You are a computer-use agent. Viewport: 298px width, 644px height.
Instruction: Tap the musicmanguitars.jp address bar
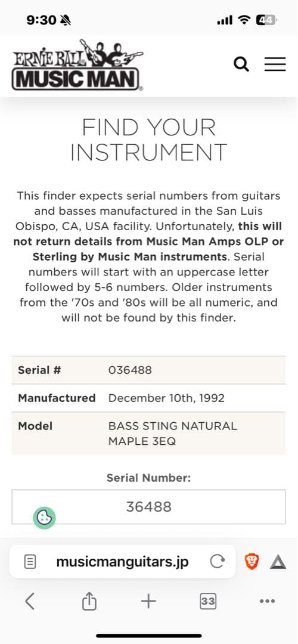coord(122,562)
